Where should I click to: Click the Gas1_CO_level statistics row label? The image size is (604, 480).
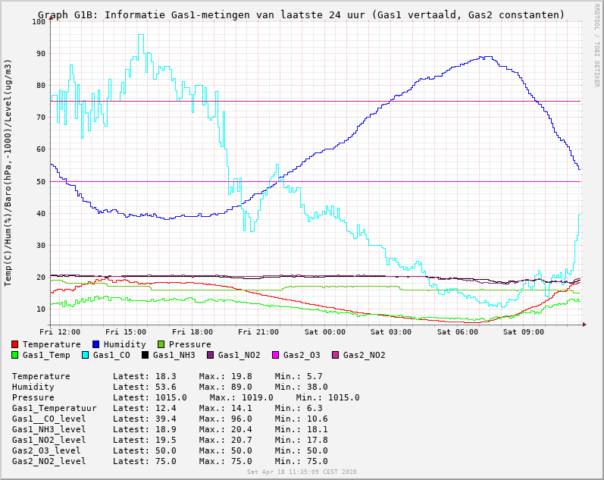[x=52, y=420]
